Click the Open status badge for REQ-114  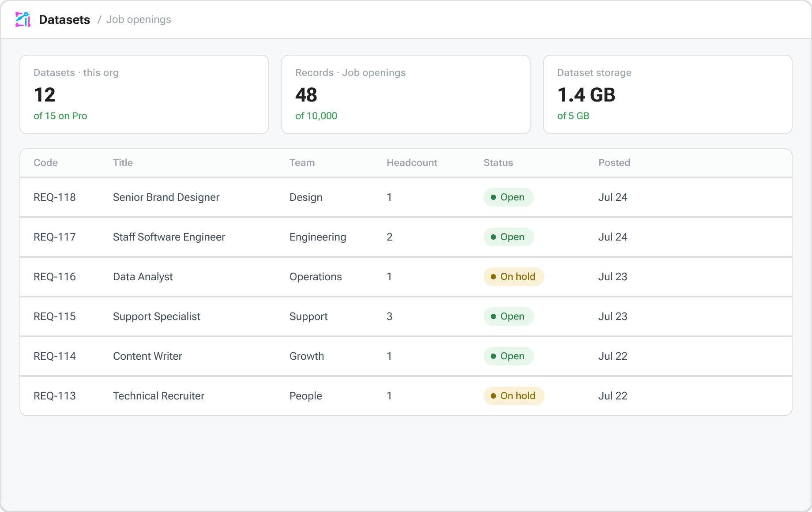508,356
